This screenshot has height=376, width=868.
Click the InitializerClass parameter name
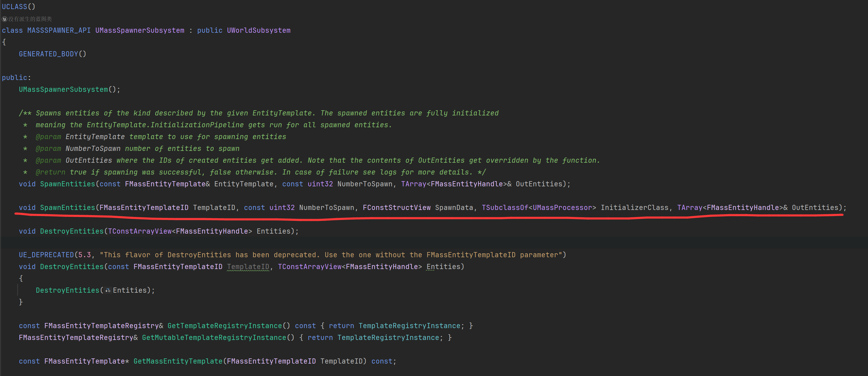[x=634, y=208]
